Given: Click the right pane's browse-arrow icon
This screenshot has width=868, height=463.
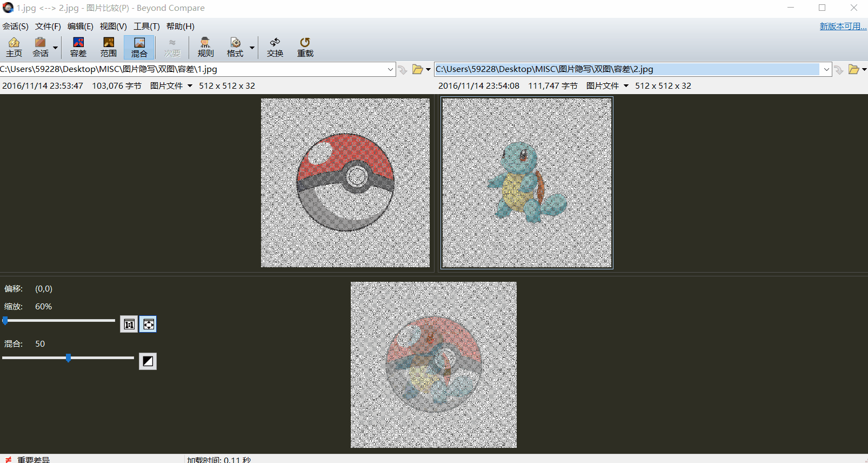Looking at the screenshot, I should coord(839,69).
